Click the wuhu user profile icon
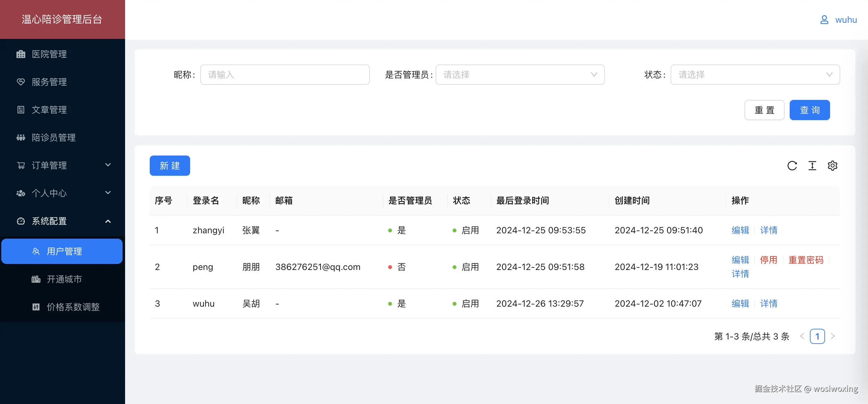Screen dimensions: 868x404 824,20
